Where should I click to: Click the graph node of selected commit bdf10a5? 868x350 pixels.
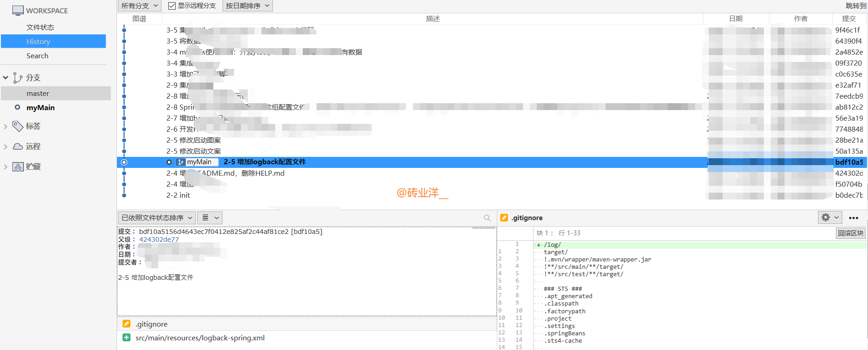[124, 162]
